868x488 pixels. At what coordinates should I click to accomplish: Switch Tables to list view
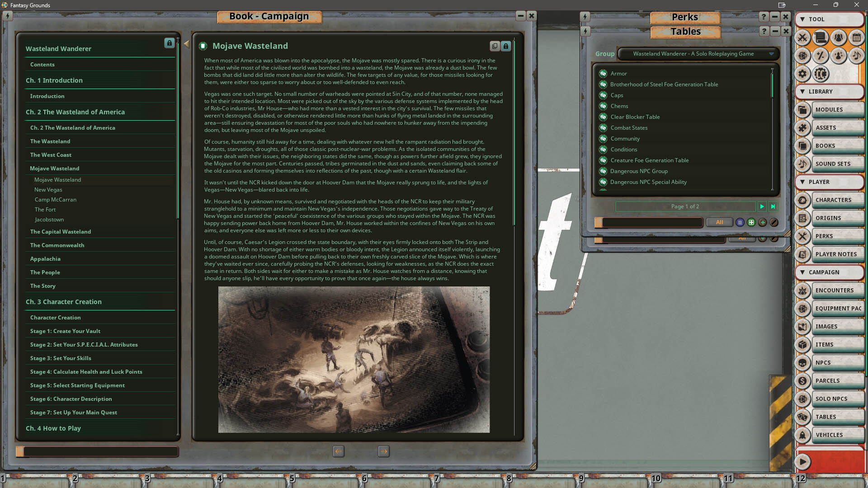pos(740,222)
